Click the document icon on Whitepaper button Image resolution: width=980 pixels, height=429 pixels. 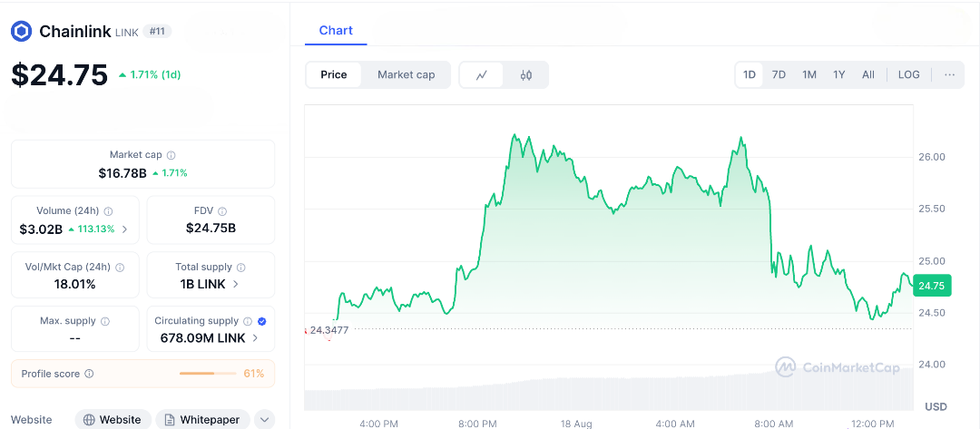170,420
